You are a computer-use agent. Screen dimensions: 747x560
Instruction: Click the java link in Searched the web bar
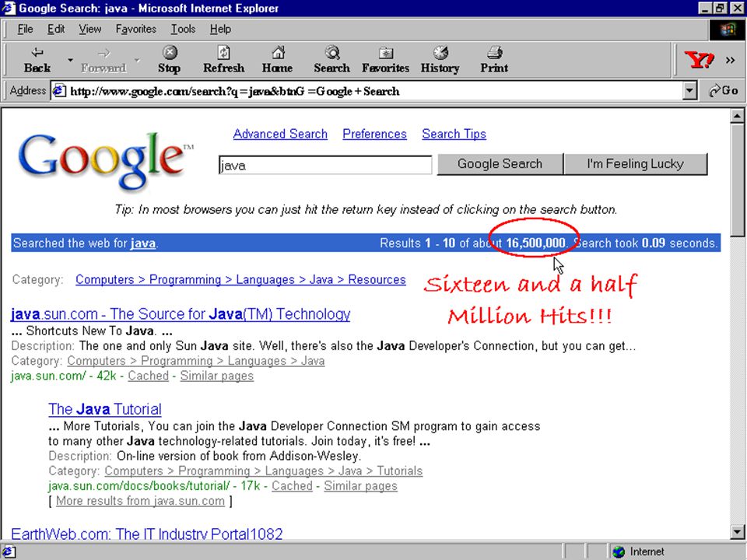click(x=143, y=243)
